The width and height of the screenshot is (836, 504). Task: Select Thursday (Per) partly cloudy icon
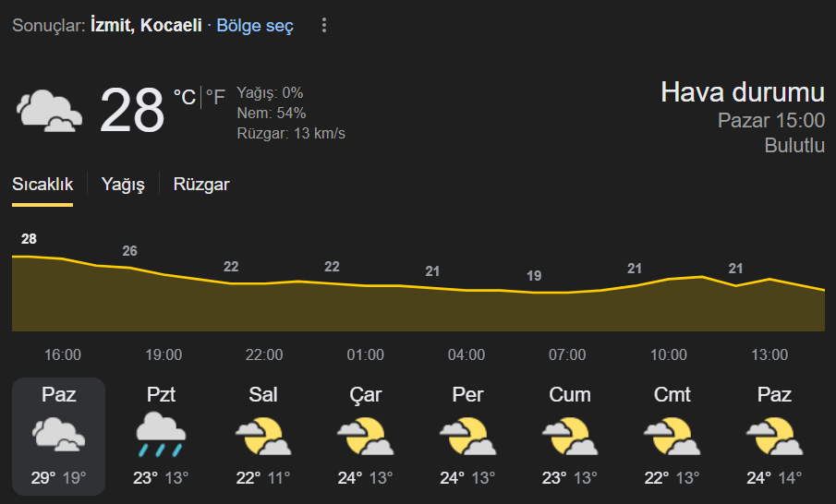pos(467,437)
